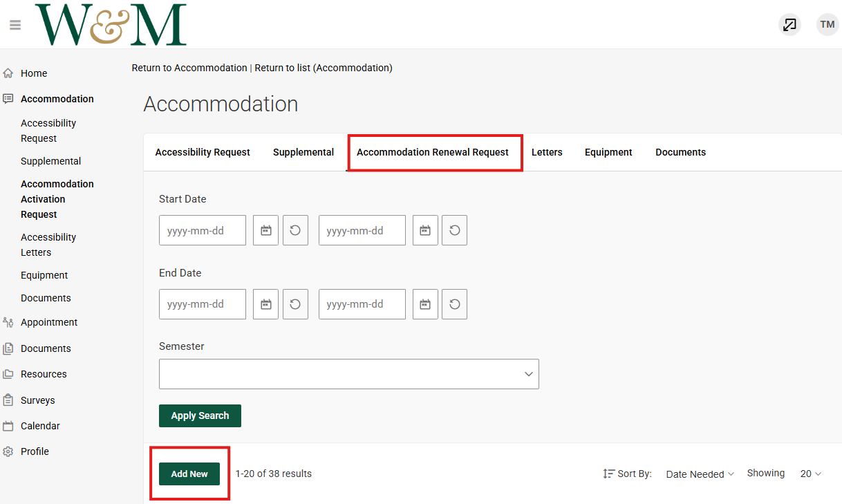The image size is (842, 504).
Task: Click the Profile gear icon
Action: [8, 451]
